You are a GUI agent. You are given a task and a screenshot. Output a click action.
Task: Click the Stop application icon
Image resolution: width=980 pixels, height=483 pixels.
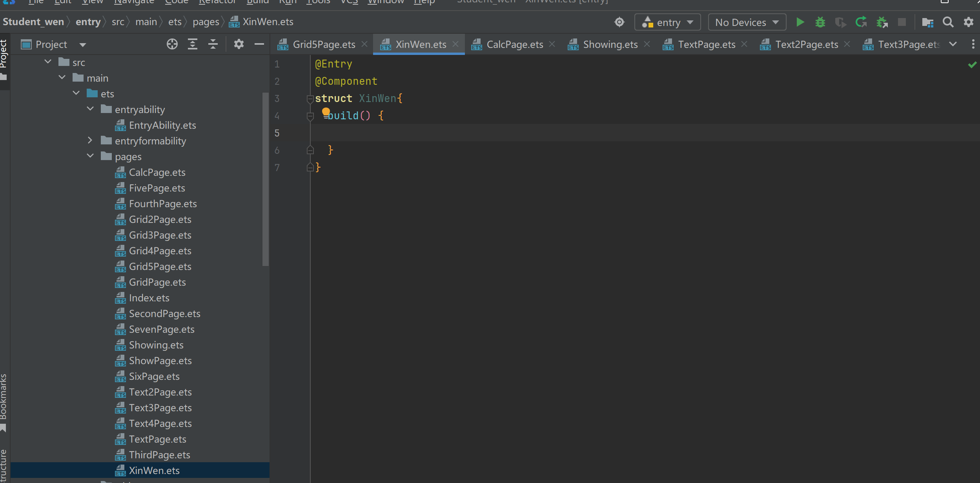coord(902,22)
